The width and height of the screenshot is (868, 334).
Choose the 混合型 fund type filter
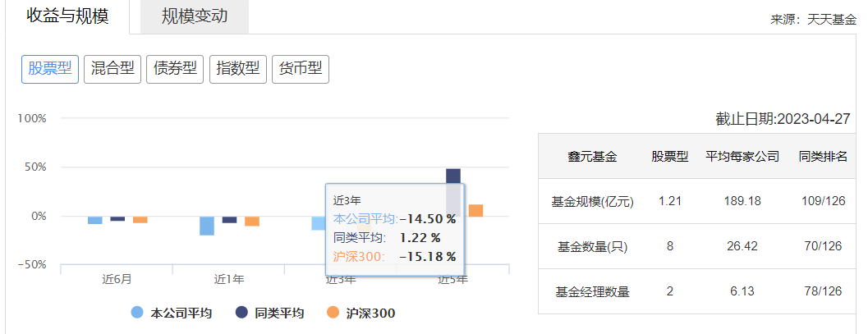pyautogui.click(x=113, y=69)
